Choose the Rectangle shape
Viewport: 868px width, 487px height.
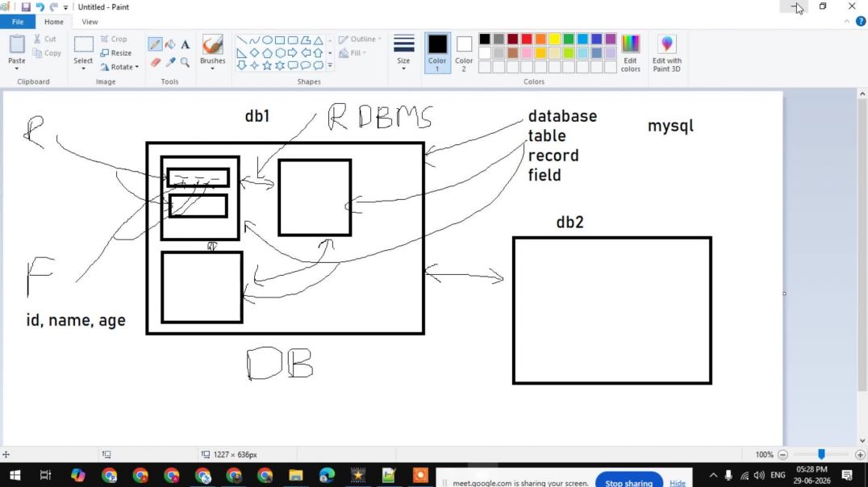(280, 40)
